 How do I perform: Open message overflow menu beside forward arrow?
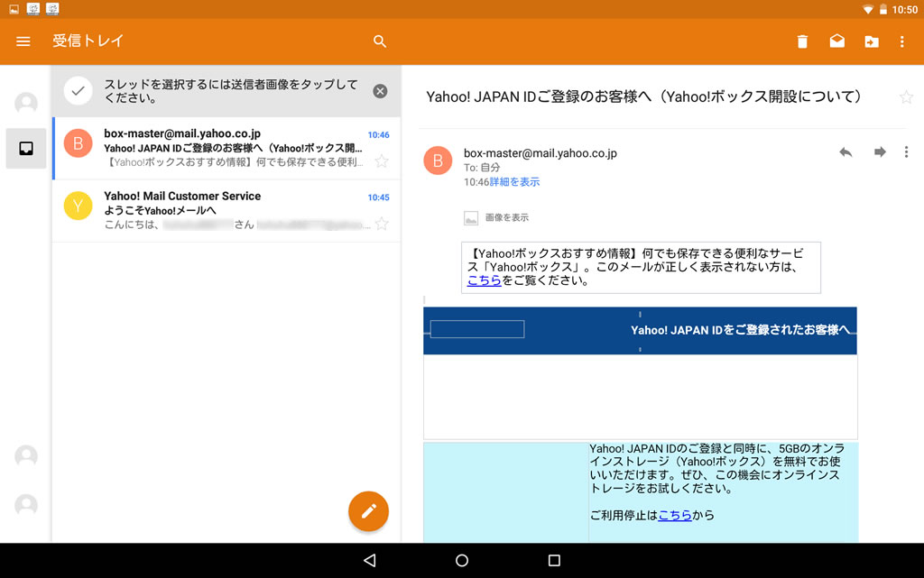pos(906,152)
